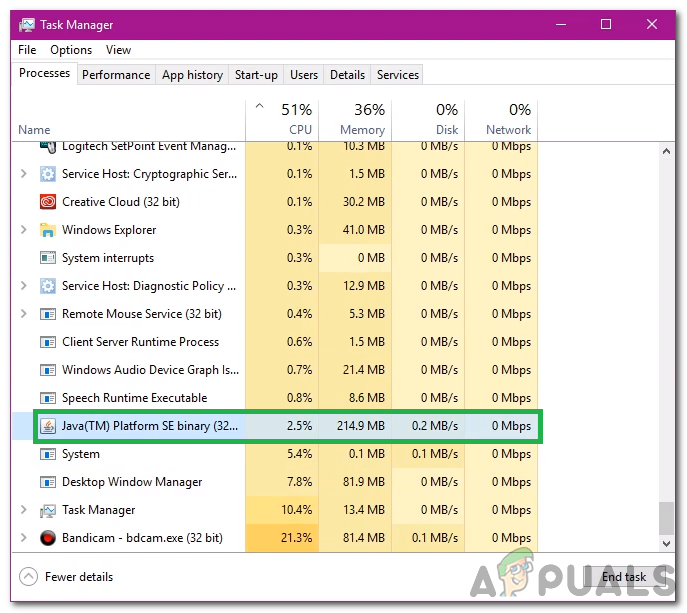Viewport: 687px width, 613px height.
Task: Click the Windows Explorer folder icon
Action: 48,230
